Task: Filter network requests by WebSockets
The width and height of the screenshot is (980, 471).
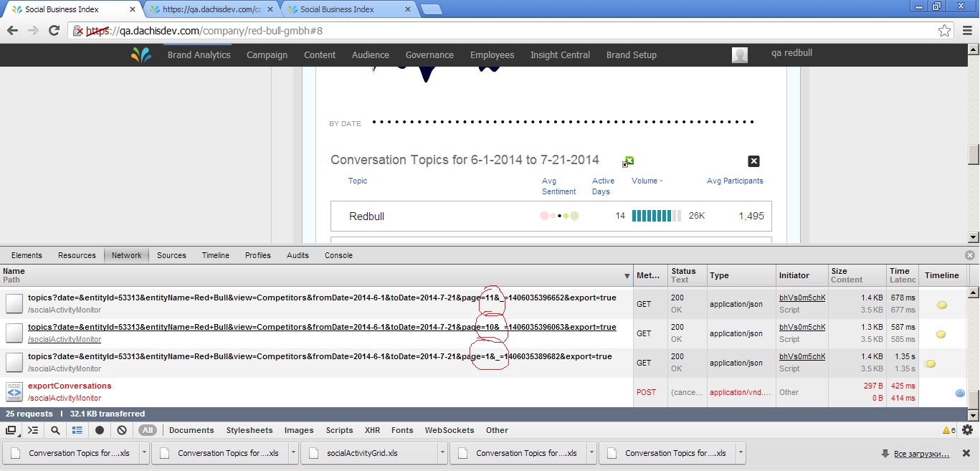Action: tap(449, 430)
